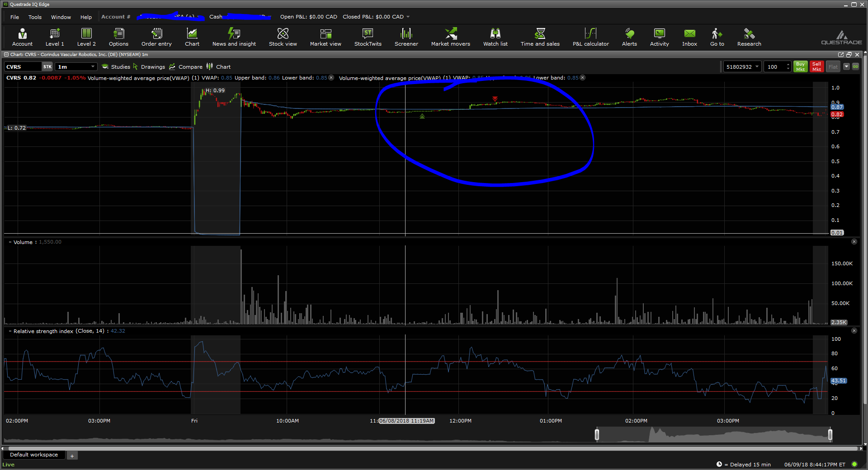Collapse the Volume study panel
The width and height of the screenshot is (868, 470).
(x=10, y=242)
